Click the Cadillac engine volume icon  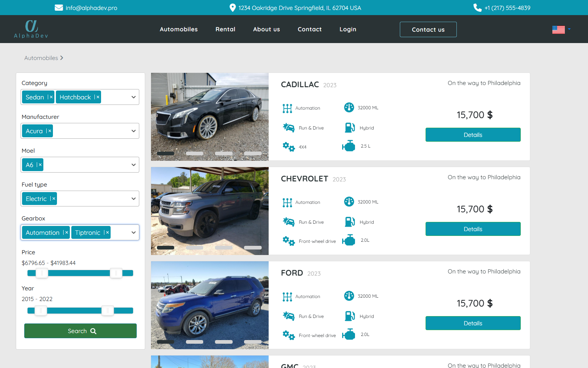pos(348,146)
